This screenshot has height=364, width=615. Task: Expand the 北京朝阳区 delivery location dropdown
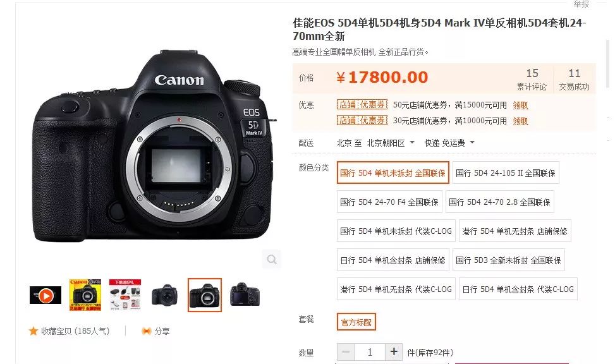click(x=391, y=143)
